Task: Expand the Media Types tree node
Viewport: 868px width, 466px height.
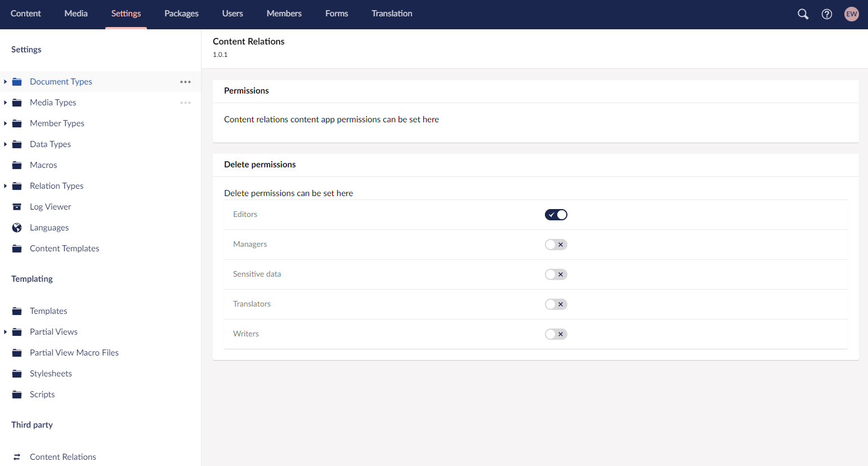Action: pos(5,103)
